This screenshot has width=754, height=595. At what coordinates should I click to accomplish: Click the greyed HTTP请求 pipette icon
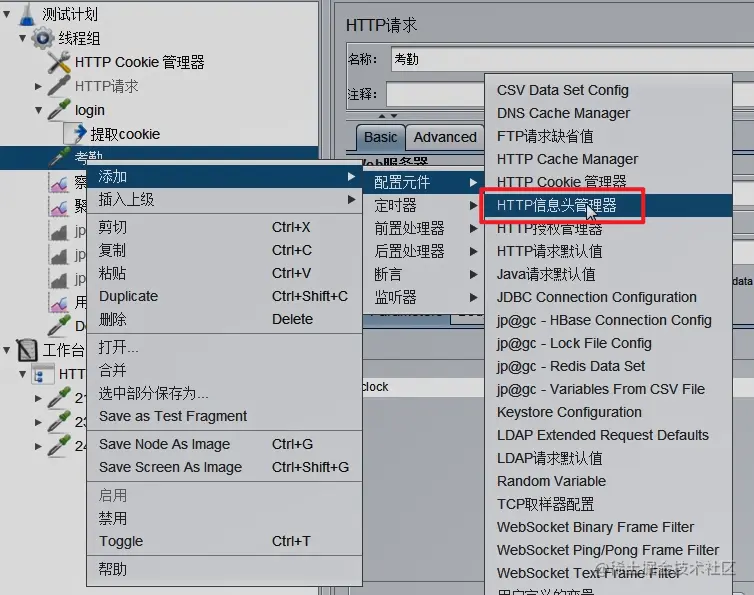59,86
